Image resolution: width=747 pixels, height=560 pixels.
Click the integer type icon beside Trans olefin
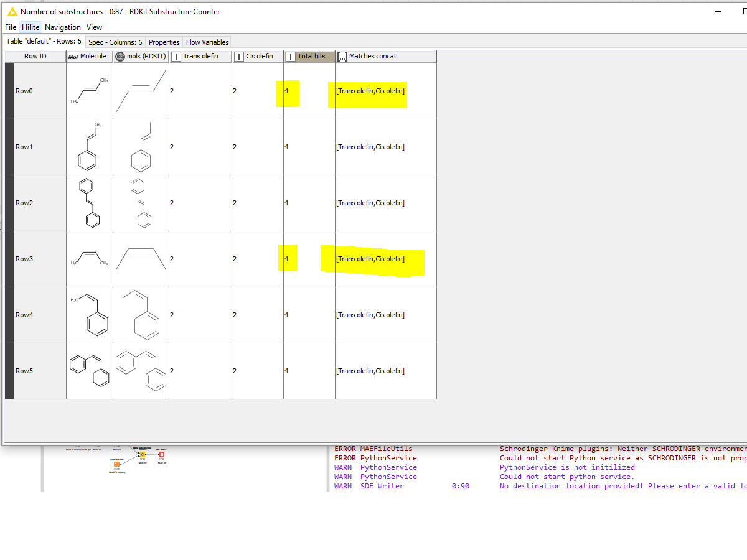[176, 57]
